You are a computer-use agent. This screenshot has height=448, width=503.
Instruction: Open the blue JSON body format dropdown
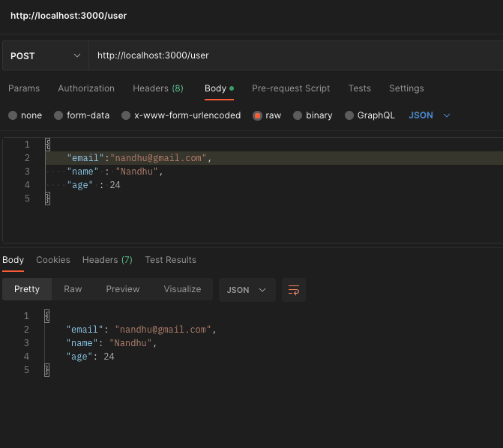coord(430,115)
